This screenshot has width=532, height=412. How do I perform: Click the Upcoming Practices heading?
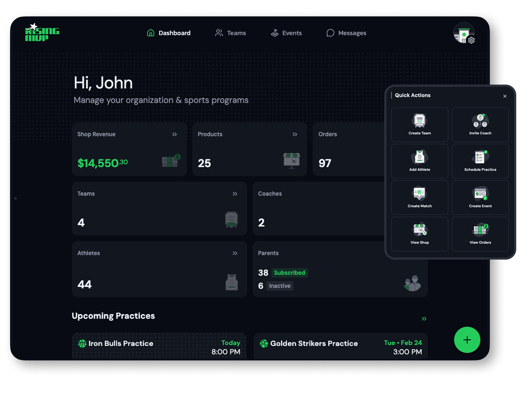pyautogui.click(x=113, y=316)
